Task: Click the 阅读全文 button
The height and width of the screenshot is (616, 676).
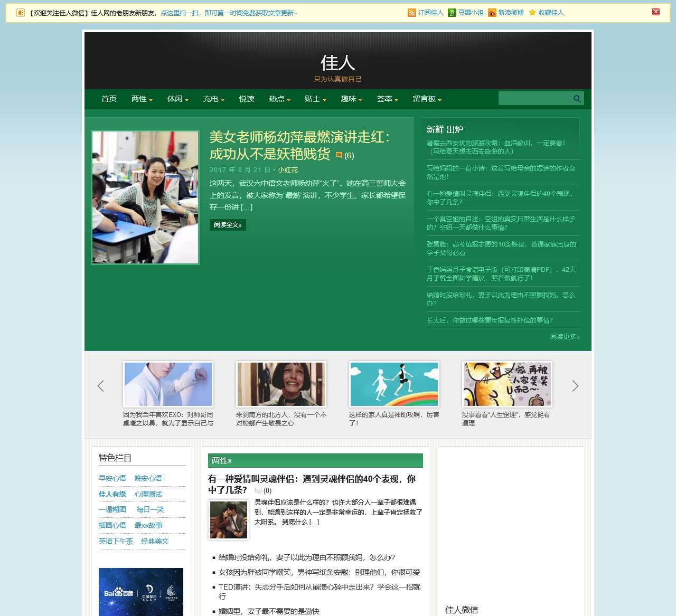Action: point(228,225)
